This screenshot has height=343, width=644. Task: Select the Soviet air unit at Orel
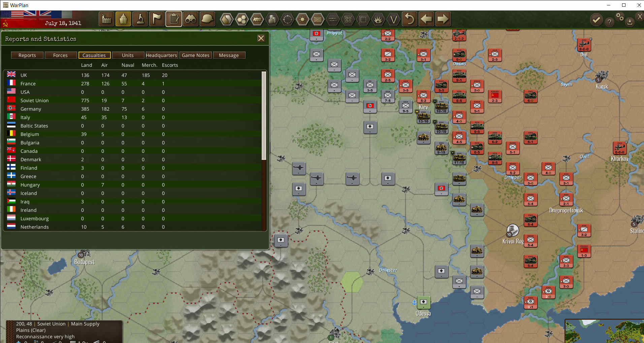584,45
